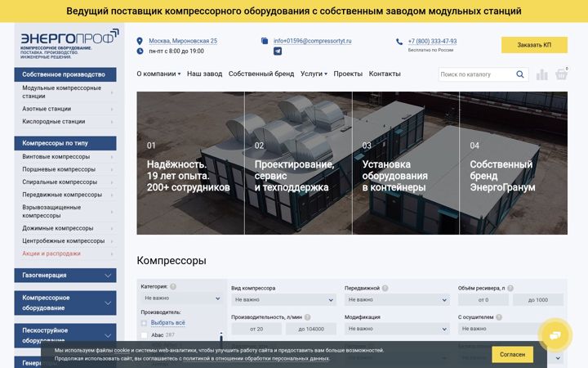
Task: Open the Вид компрессора dropdown
Action: tap(283, 299)
